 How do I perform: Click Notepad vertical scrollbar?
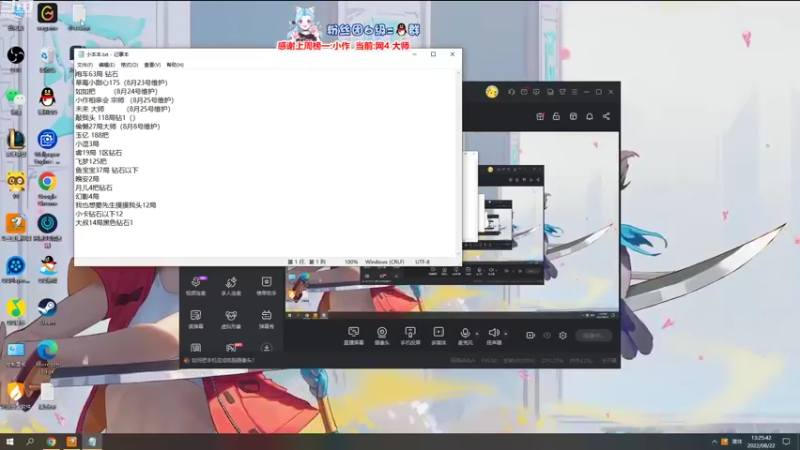[x=458, y=163]
